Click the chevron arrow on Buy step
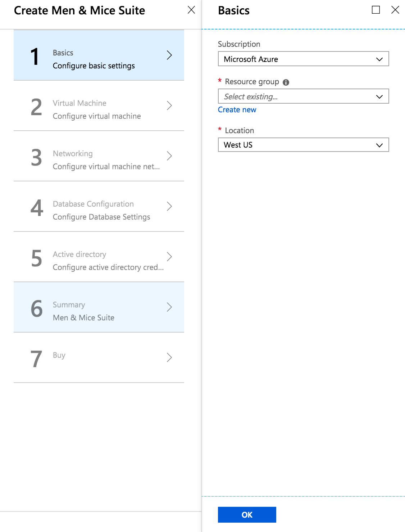 pos(169,357)
